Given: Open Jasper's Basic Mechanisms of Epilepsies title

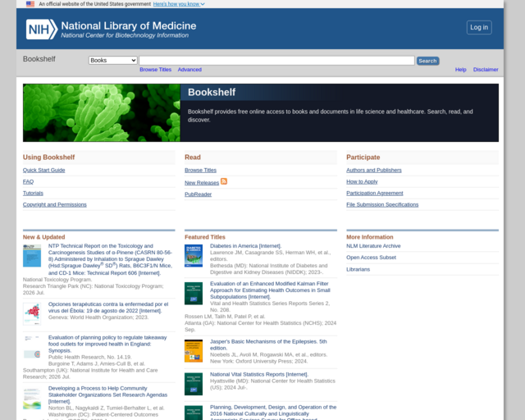Looking at the screenshot, I should (268, 345).
